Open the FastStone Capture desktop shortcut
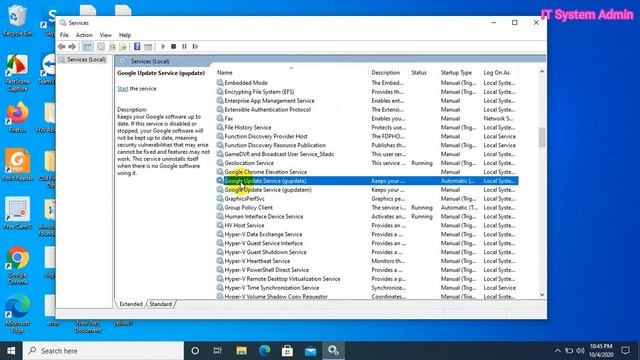This screenshot has width=640, height=360. click(17, 73)
